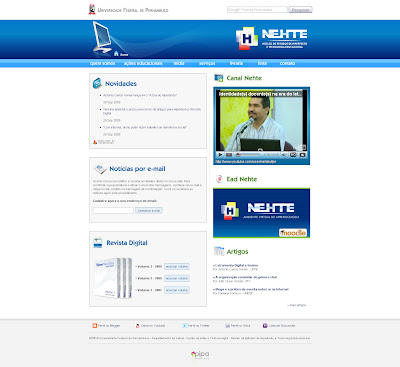Click the Artigos section icon
The height and width of the screenshot is (367, 400).
coord(219,251)
